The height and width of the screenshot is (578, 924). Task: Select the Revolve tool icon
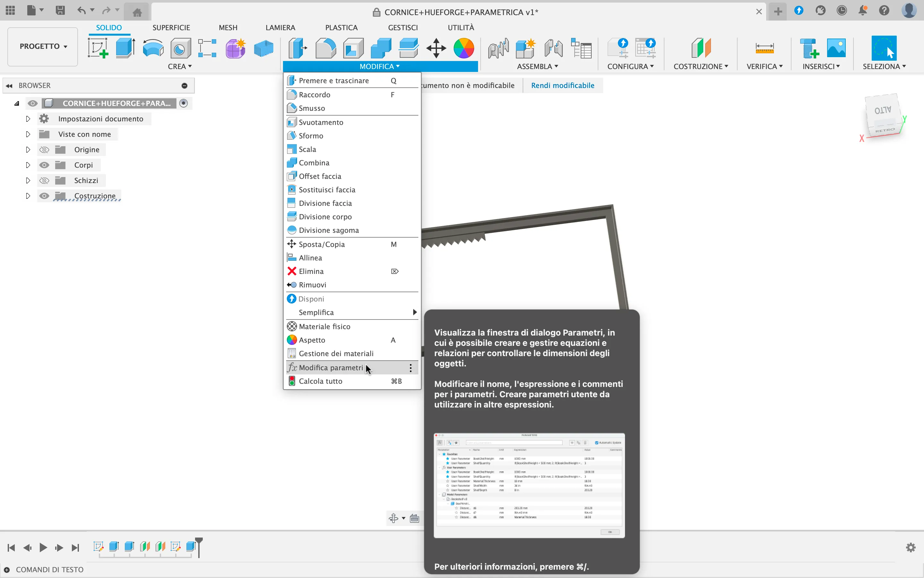pos(153,48)
